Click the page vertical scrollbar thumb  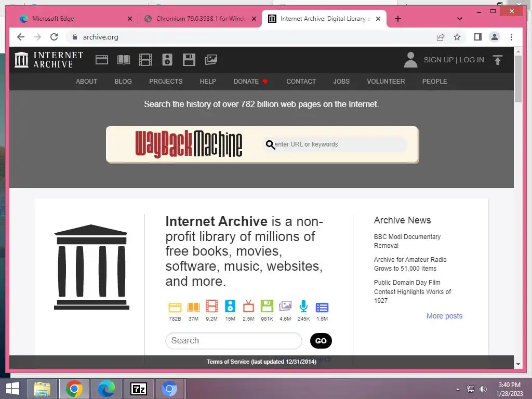[518, 79]
